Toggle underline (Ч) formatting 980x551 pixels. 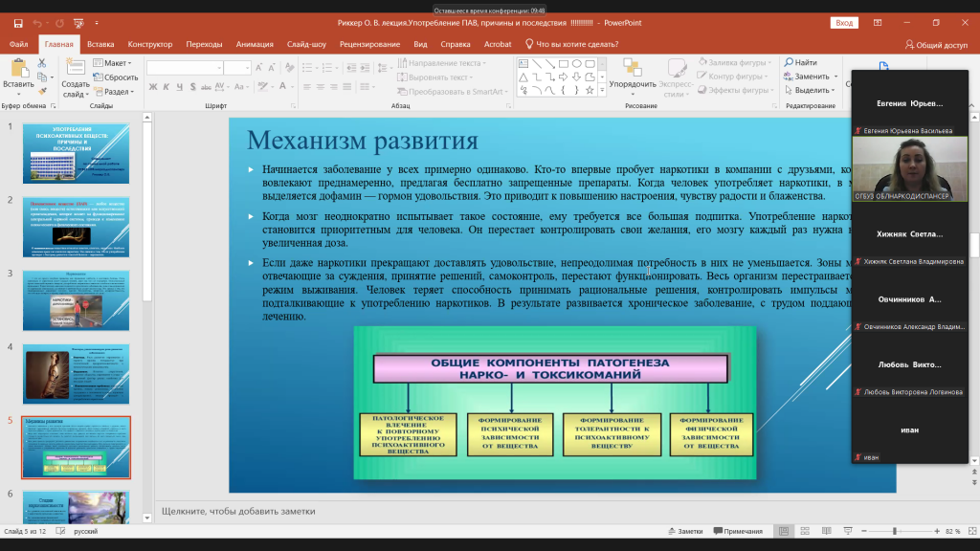click(179, 87)
